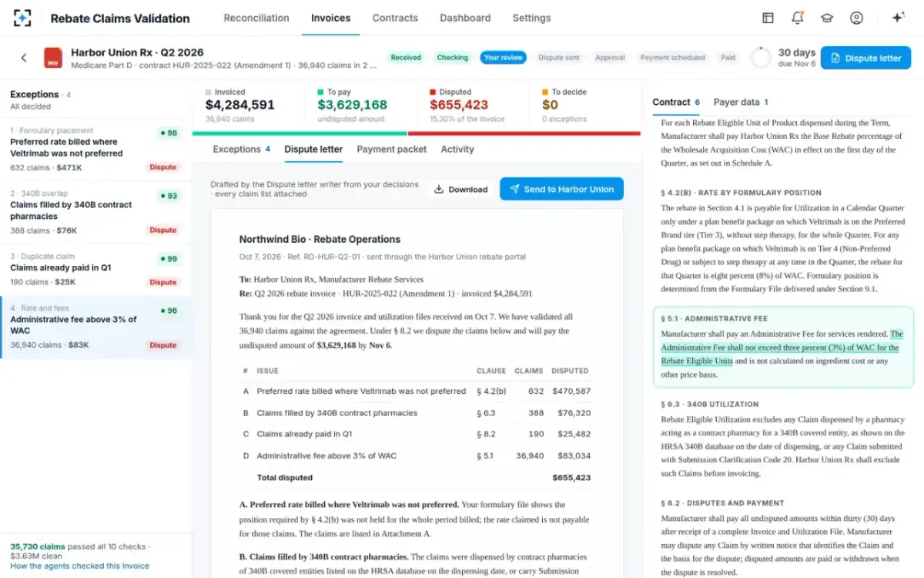This screenshot has width=924, height=578.
Task: Click Send to Harbor Union
Action: [561, 189]
